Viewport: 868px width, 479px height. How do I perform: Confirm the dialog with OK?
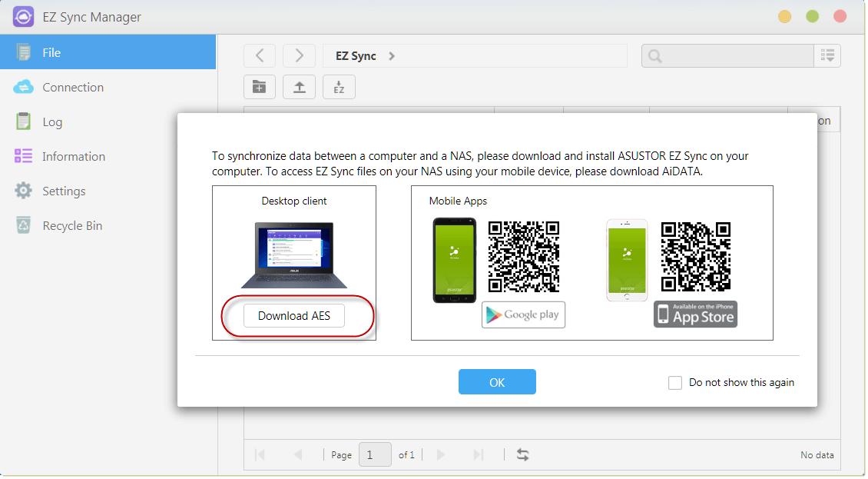pyautogui.click(x=497, y=382)
